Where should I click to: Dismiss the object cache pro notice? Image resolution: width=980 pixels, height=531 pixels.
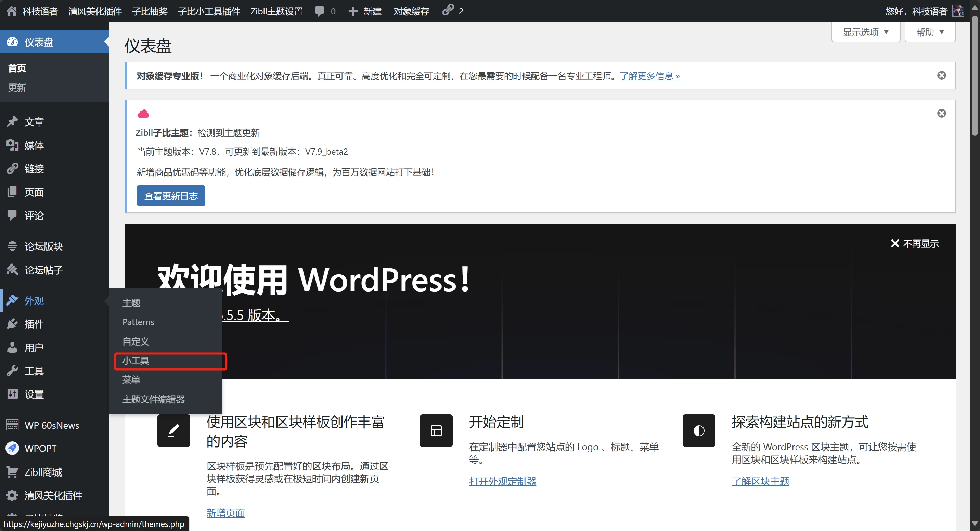tap(941, 75)
